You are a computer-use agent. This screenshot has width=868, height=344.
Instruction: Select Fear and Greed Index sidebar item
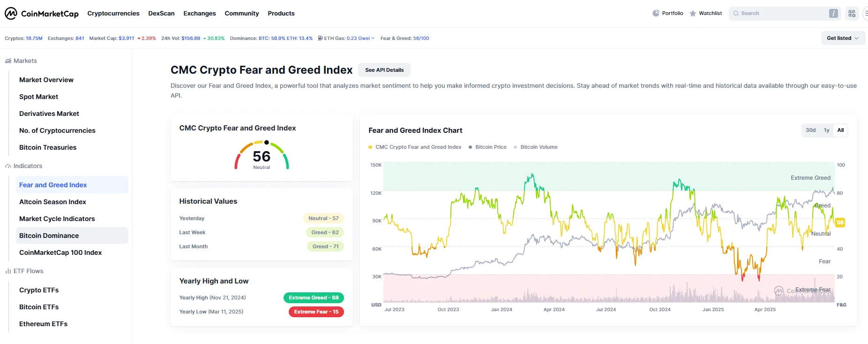pyautogui.click(x=72, y=185)
